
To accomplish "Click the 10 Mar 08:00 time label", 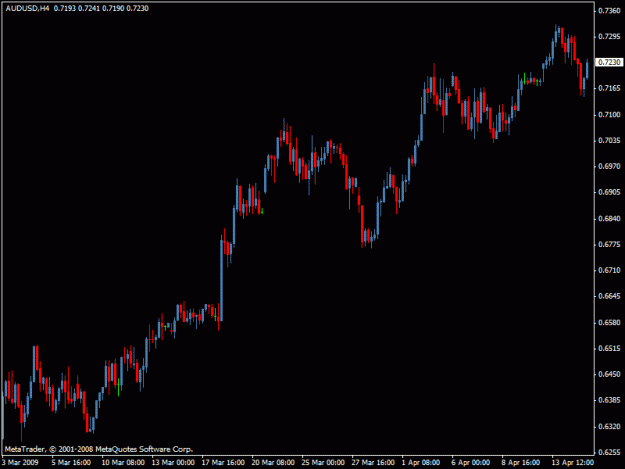I will click(x=123, y=463).
